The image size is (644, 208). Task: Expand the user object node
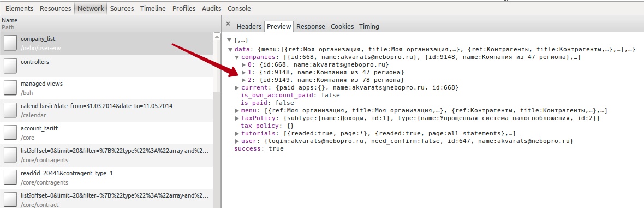237,141
